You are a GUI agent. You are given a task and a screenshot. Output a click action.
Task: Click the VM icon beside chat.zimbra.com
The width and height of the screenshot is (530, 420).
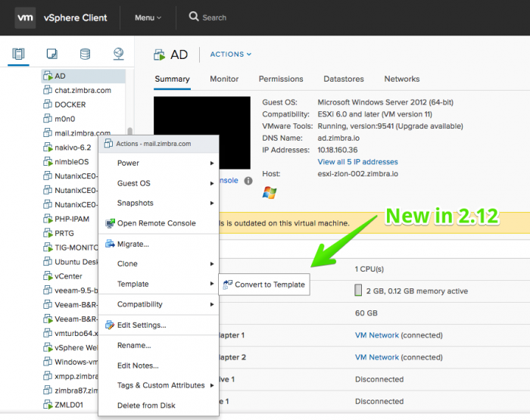pos(48,90)
